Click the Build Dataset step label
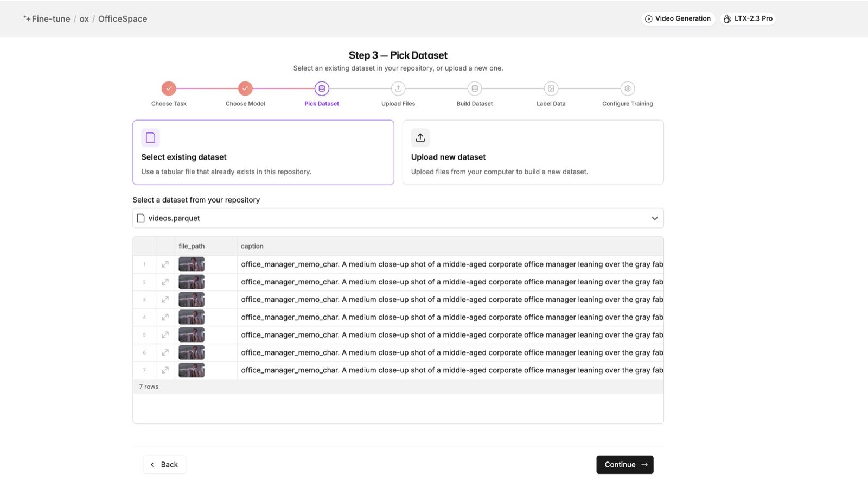The height and width of the screenshot is (487, 868). (475, 104)
